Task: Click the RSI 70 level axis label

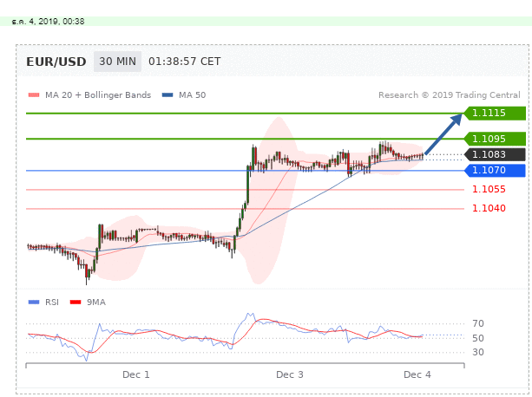Action: pos(477,323)
